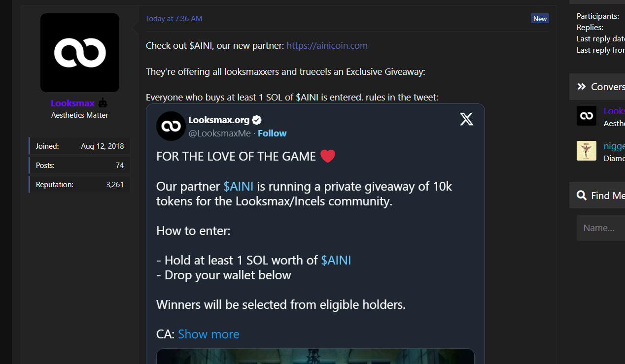Viewport: 625px width, 364px height.
Task: Click the verified badge next to Looksmax.org
Action: pos(257,120)
